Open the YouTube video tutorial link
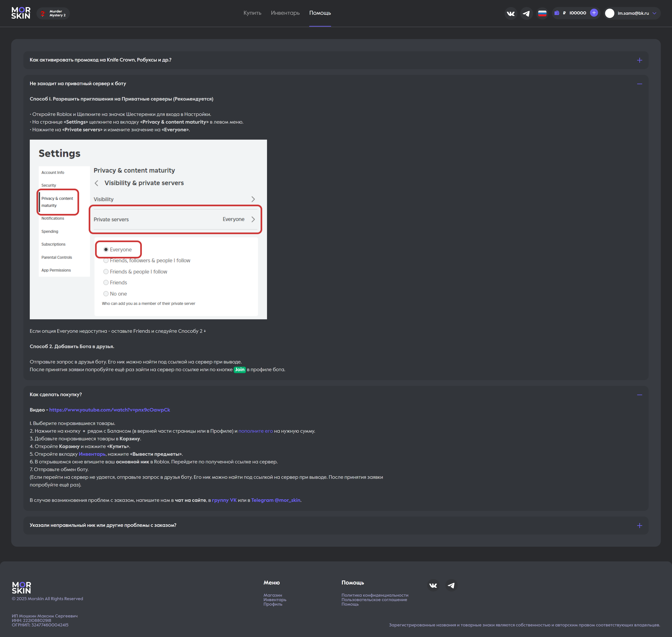 click(x=109, y=410)
